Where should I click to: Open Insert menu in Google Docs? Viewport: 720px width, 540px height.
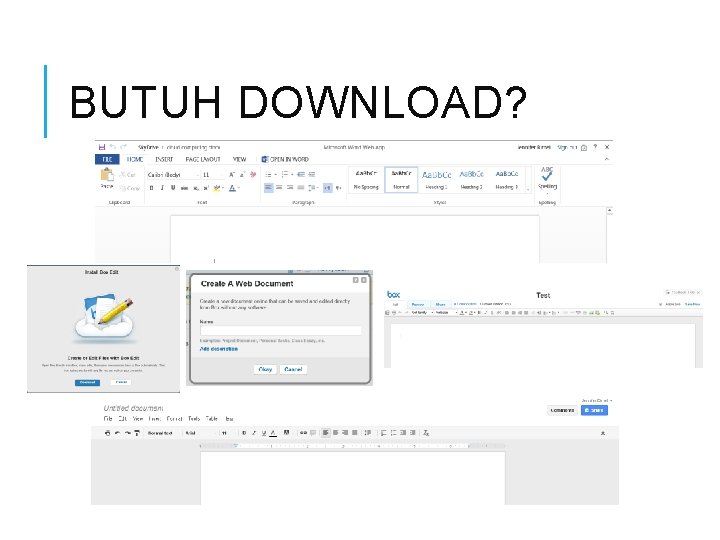pyautogui.click(x=155, y=418)
